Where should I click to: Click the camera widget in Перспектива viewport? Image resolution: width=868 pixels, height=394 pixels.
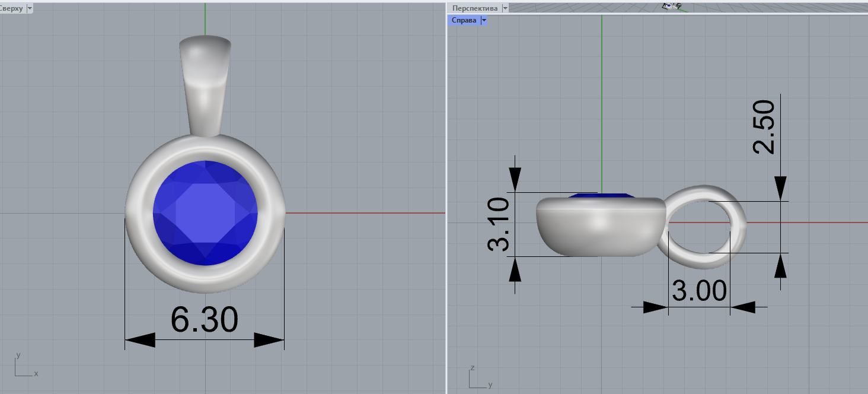tap(672, 6)
